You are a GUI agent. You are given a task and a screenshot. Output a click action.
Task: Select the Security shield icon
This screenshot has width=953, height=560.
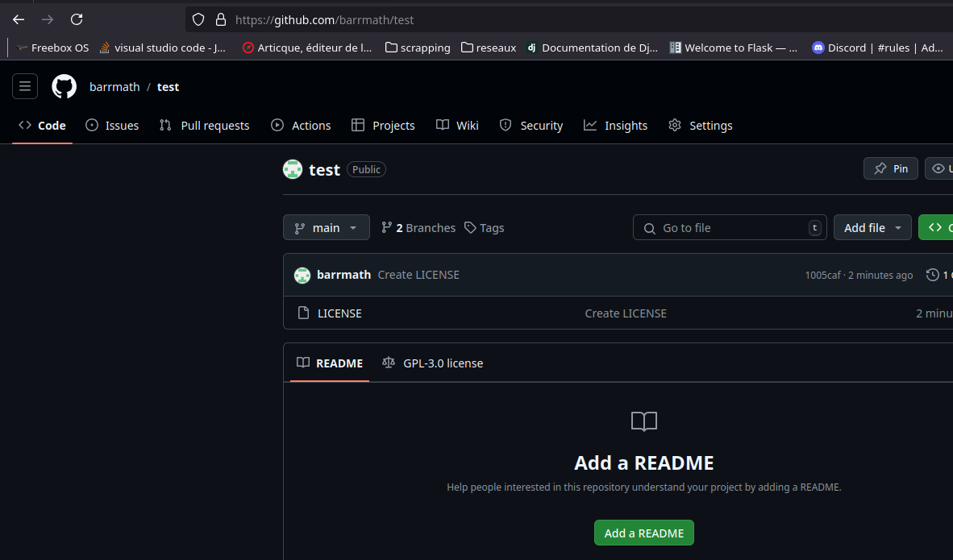pos(506,125)
